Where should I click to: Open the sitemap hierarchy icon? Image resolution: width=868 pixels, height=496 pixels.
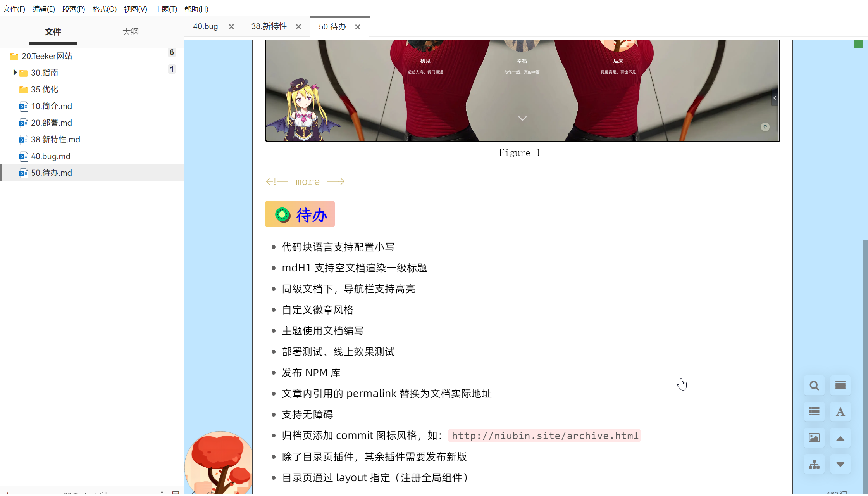pos(814,464)
